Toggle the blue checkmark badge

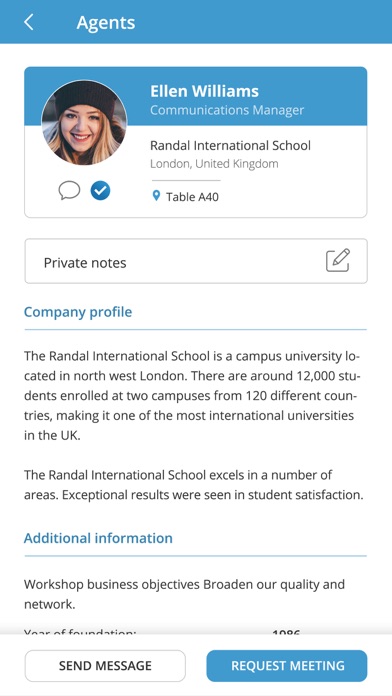point(100,191)
